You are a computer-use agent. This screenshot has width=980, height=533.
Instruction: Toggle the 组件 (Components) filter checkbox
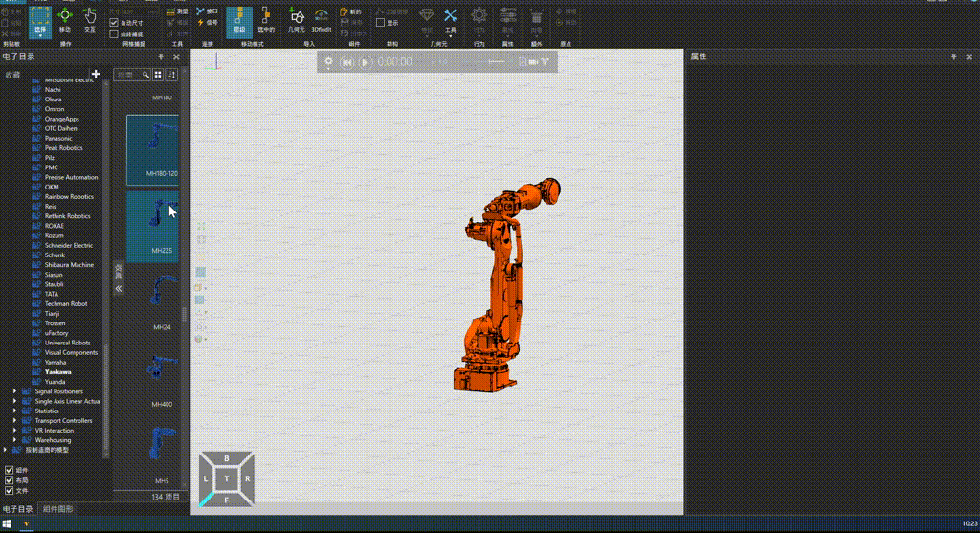tap(9, 470)
